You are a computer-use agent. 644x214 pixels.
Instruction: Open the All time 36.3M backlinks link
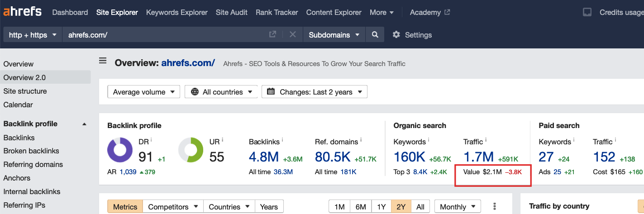(x=283, y=172)
